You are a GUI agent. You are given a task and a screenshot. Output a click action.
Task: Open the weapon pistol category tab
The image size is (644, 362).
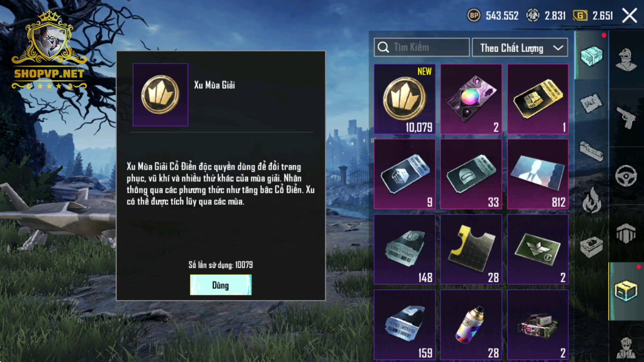coord(626,117)
